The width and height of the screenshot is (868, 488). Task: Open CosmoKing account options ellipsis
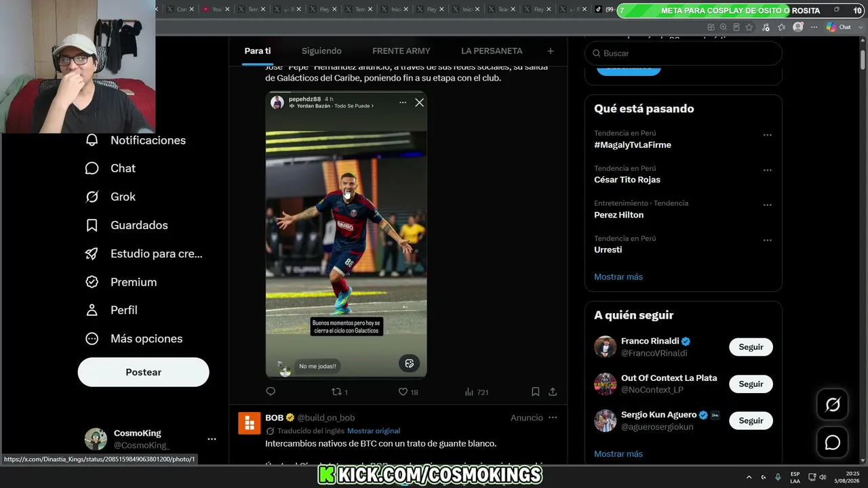[212, 439]
